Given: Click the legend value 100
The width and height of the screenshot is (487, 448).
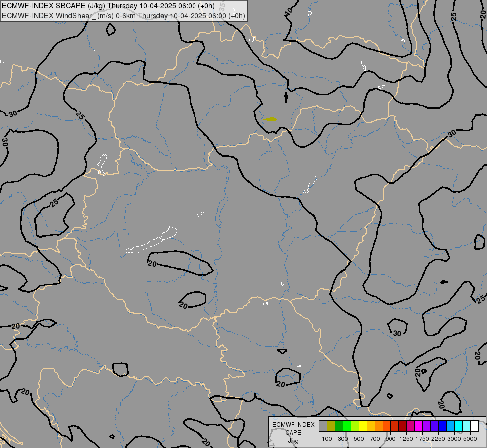Looking at the screenshot, I should 327,439.
